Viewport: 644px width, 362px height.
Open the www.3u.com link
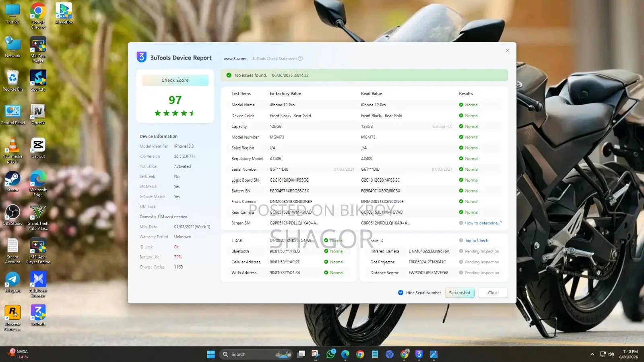tap(235, 59)
